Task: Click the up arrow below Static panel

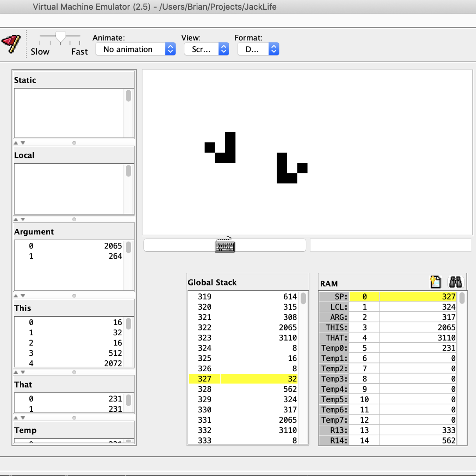Action: 16,143
